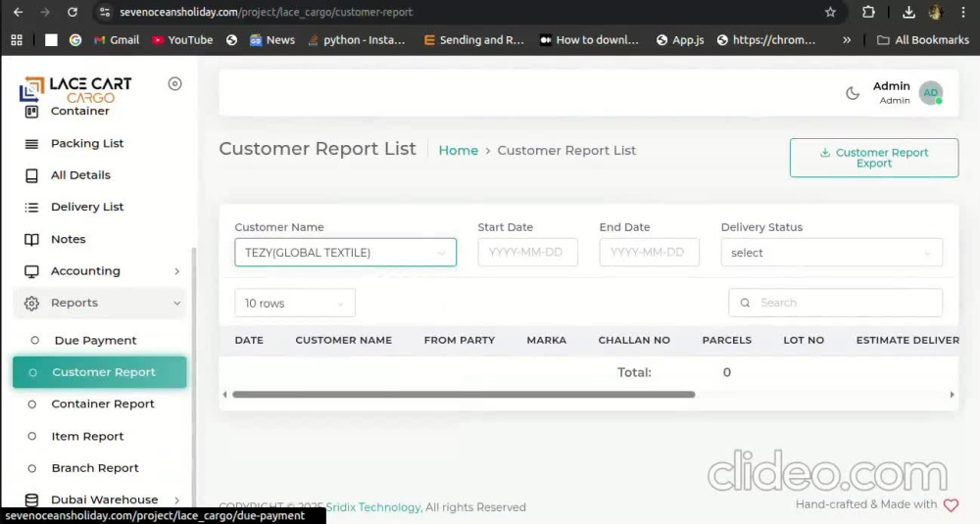Open the 10 rows dropdown

(x=295, y=303)
